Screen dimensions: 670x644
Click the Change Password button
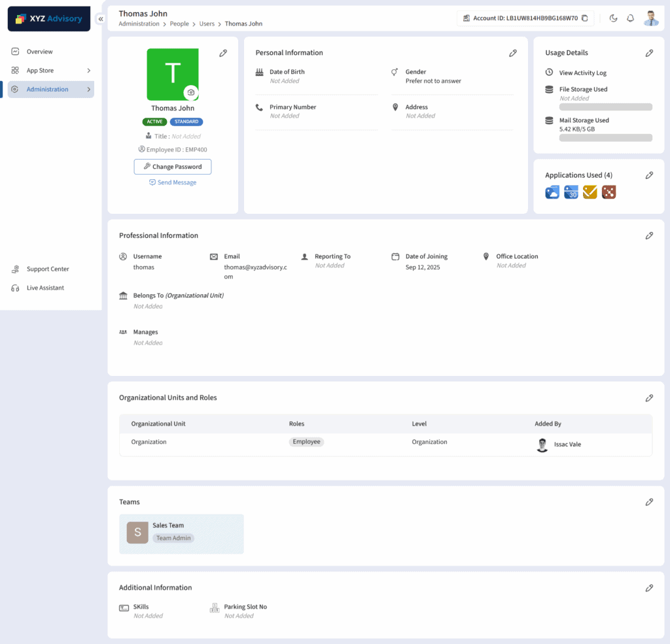[173, 167]
